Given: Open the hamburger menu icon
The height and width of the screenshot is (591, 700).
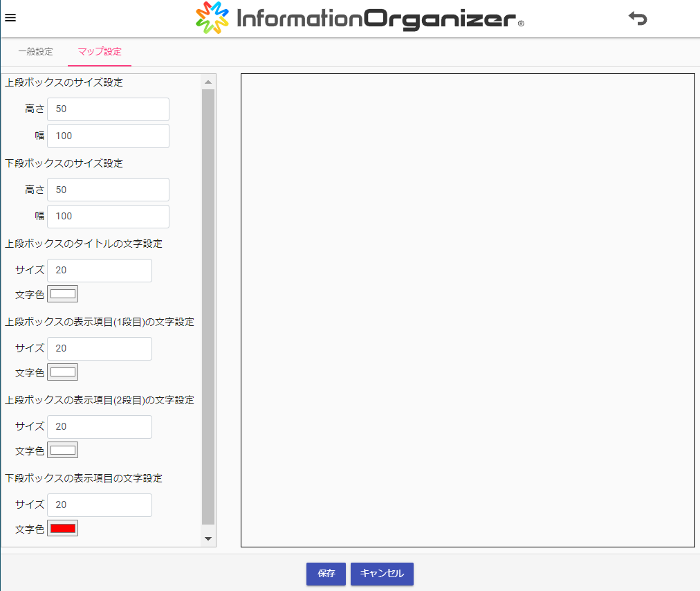Looking at the screenshot, I should coord(10,18).
